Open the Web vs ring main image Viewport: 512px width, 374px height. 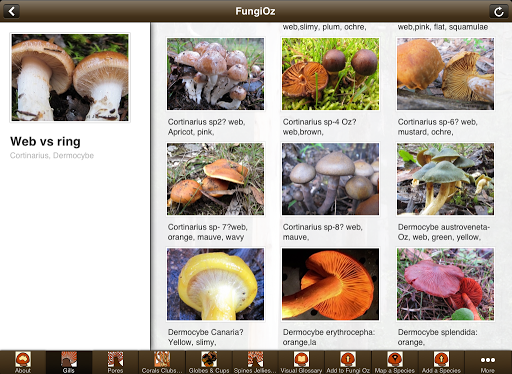70,77
